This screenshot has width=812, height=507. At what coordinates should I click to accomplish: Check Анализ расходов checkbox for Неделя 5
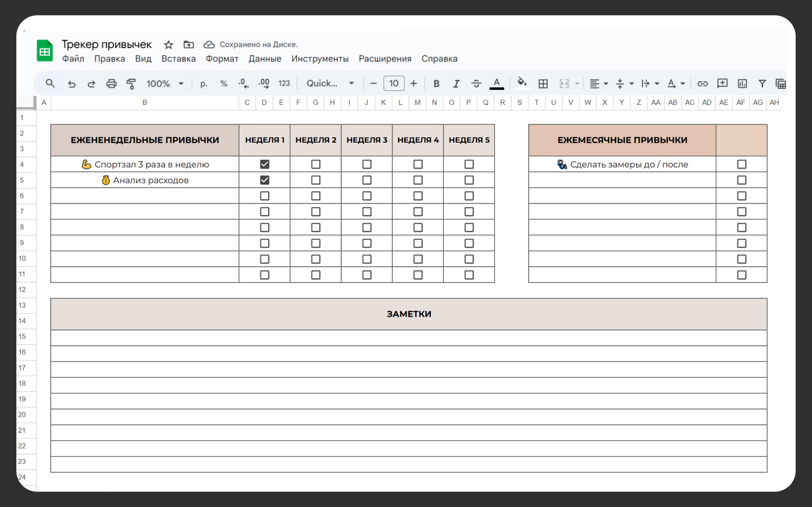[469, 180]
